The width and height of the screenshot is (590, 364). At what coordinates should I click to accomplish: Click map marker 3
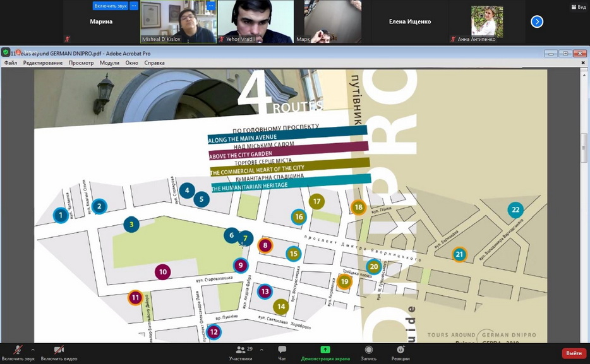pos(131,225)
